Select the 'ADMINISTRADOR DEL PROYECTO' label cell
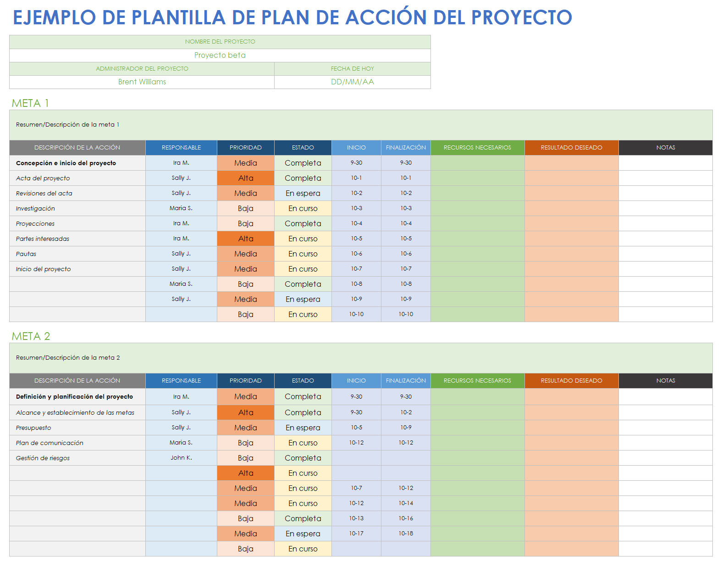The width and height of the screenshot is (728, 562). tap(142, 69)
